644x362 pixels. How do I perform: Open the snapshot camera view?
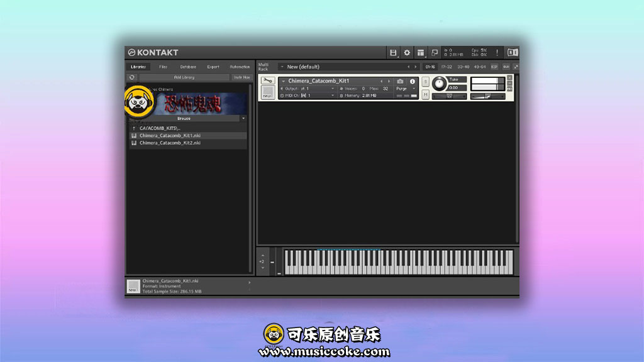tap(400, 81)
